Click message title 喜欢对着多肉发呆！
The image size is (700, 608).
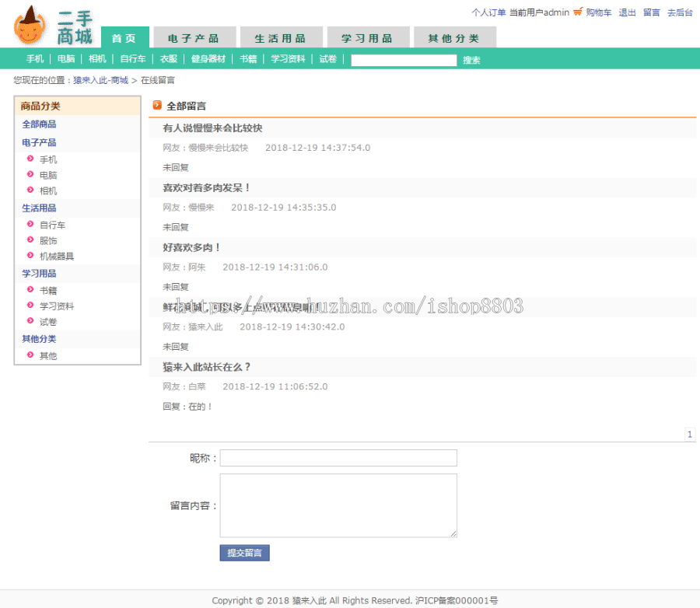(x=207, y=188)
